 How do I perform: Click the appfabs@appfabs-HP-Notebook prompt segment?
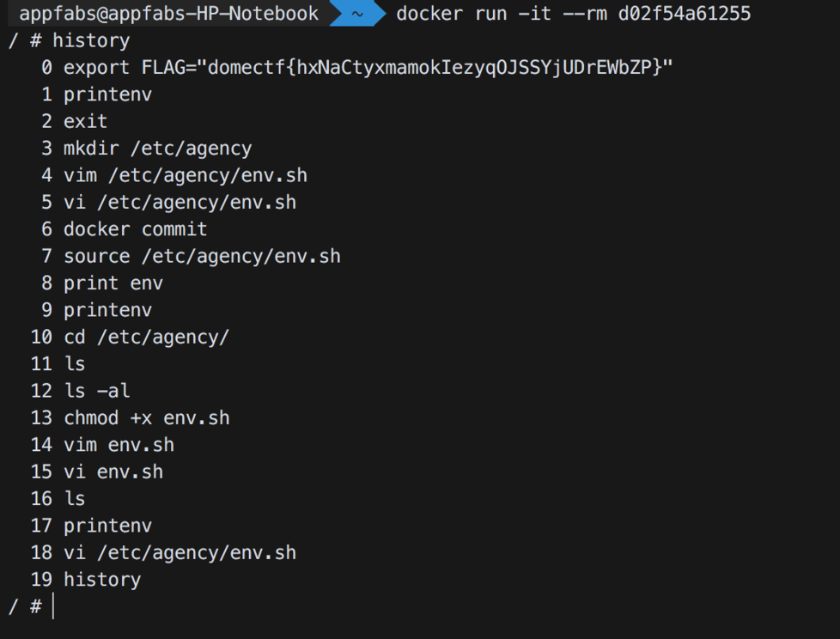coord(168,14)
